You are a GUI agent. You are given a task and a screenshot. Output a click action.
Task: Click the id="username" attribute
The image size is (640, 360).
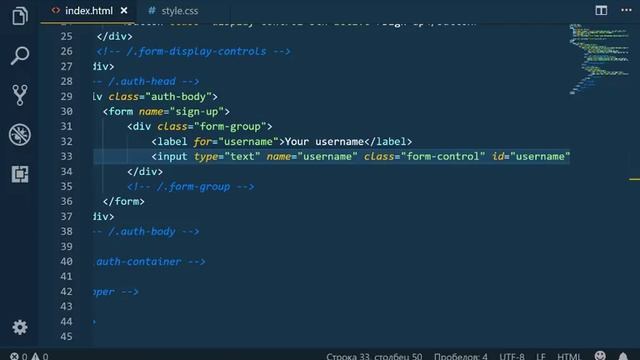tap(531, 156)
